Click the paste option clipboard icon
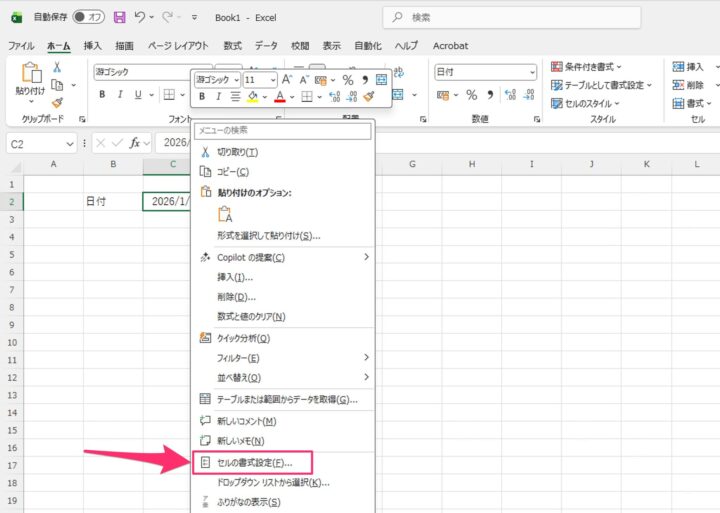 tap(224, 213)
